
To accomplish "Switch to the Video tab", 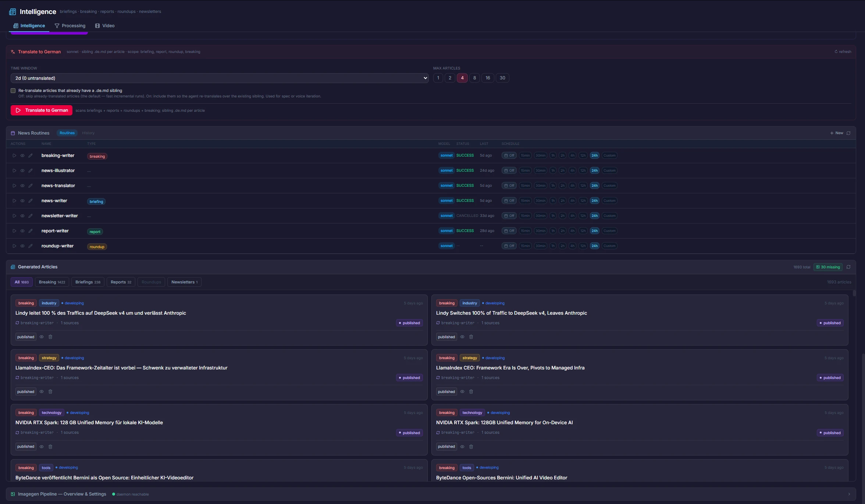I will tap(105, 26).
